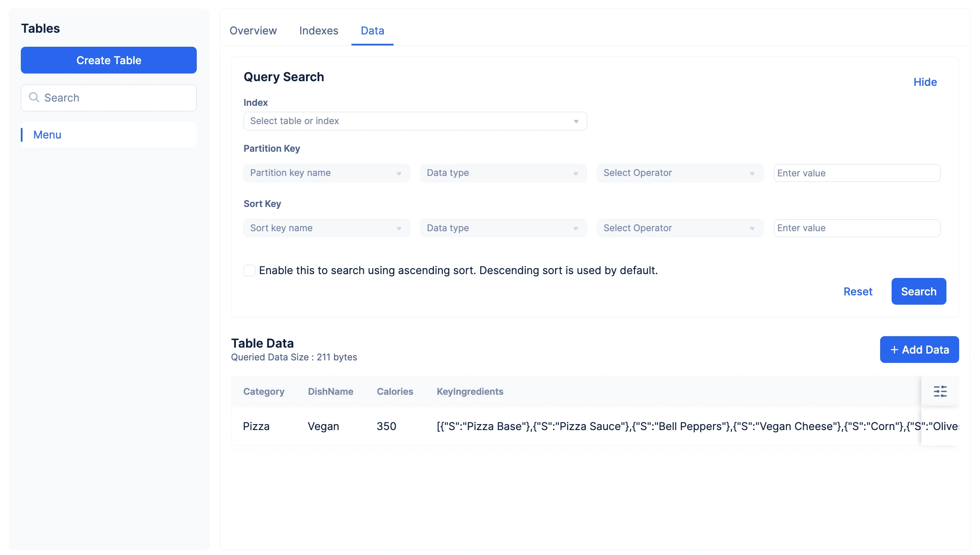
Task: Reset the query search form
Action: 858,292
